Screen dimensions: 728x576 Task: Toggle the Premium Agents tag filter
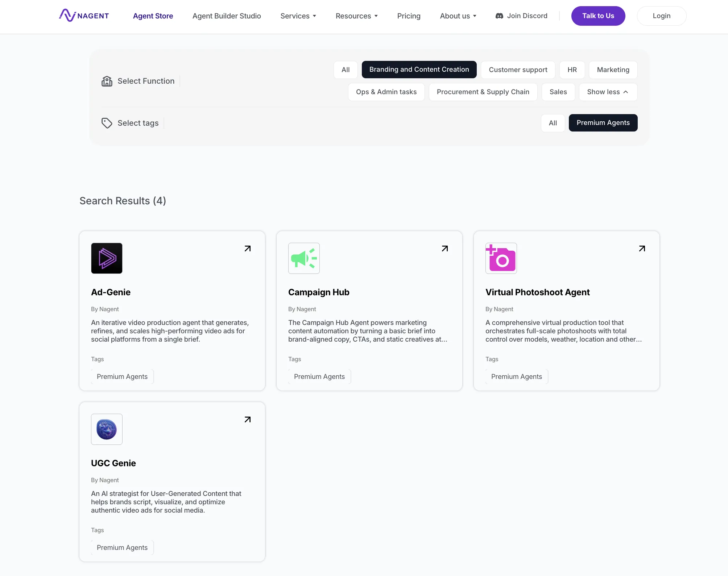[603, 123]
